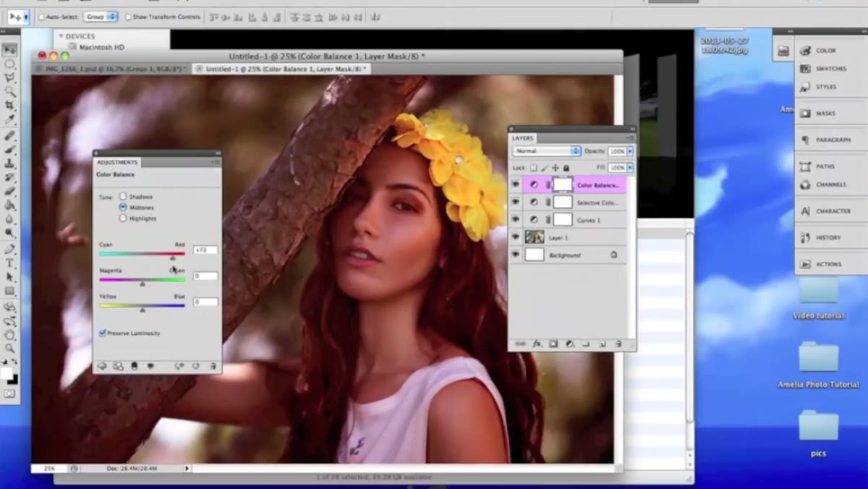Toggle Quick Mask mode icon
The width and height of the screenshot is (868, 489).
click(9, 394)
